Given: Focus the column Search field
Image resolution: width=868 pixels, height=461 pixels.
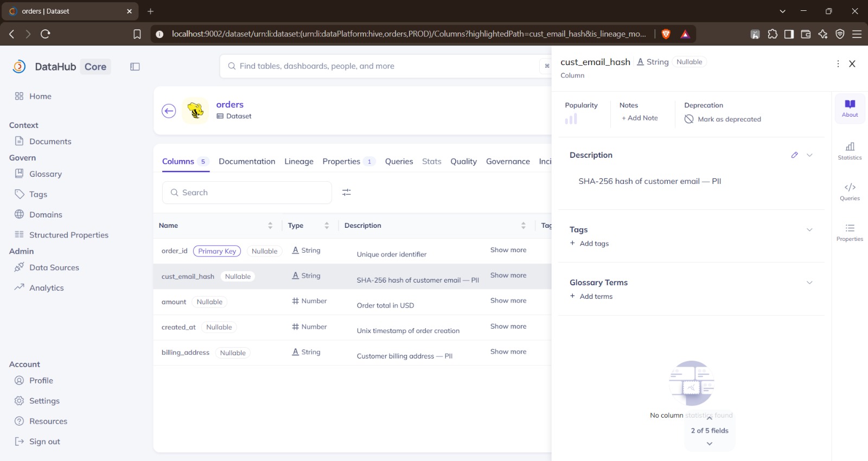Looking at the screenshot, I should (247, 193).
